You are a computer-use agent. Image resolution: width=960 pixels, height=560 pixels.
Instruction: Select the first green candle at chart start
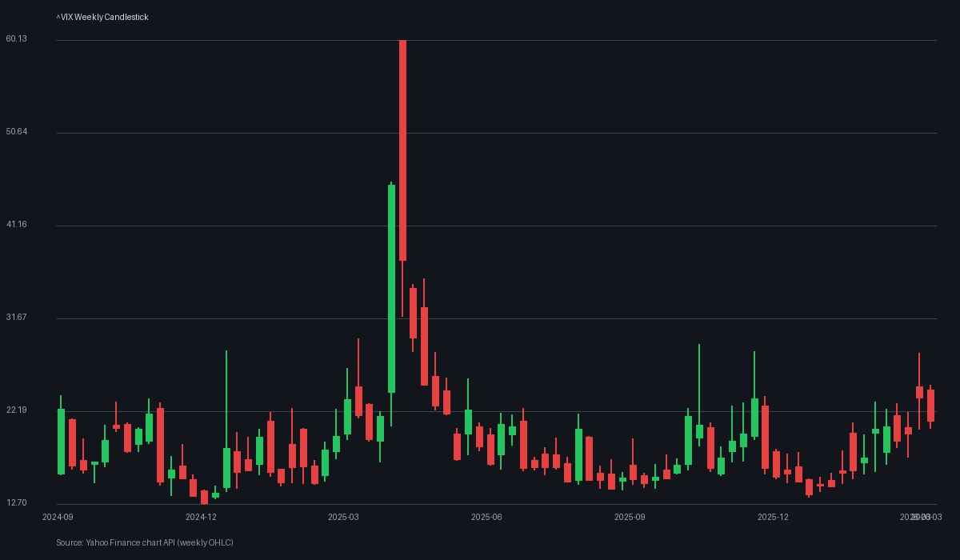pos(59,440)
